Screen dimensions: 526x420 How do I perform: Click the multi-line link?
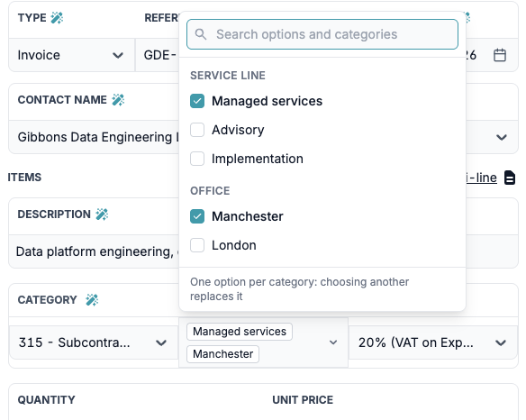[x=481, y=178]
